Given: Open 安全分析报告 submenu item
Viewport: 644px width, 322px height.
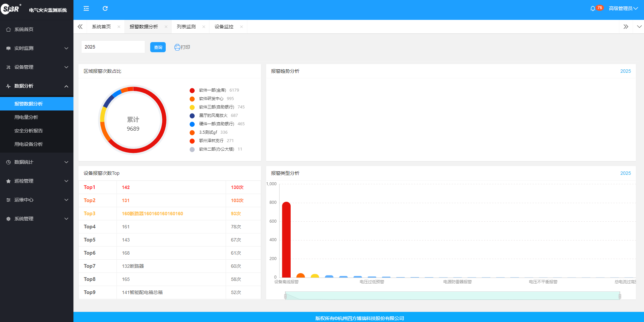Looking at the screenshot, I should coord(29,131).
